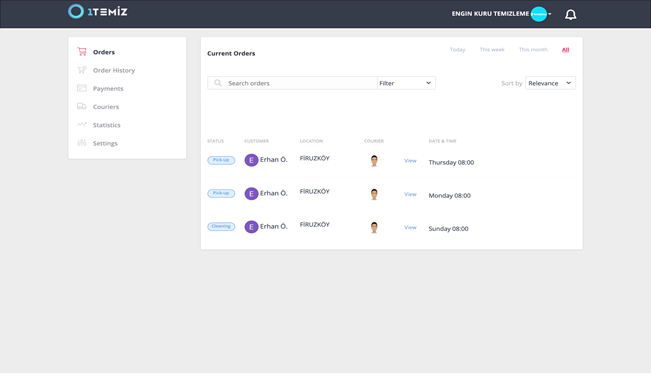Click courier avatar in Monday order row
The height and width of the screenshot is (377, 651).
pyautogui.click(x=374, y=194)
